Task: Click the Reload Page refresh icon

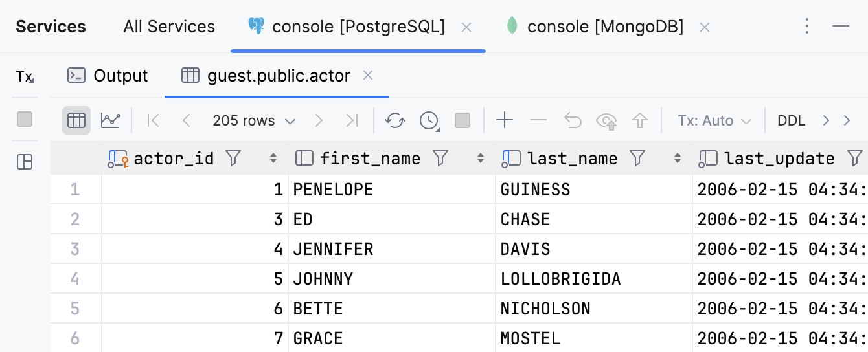Action: coord(395,120)
